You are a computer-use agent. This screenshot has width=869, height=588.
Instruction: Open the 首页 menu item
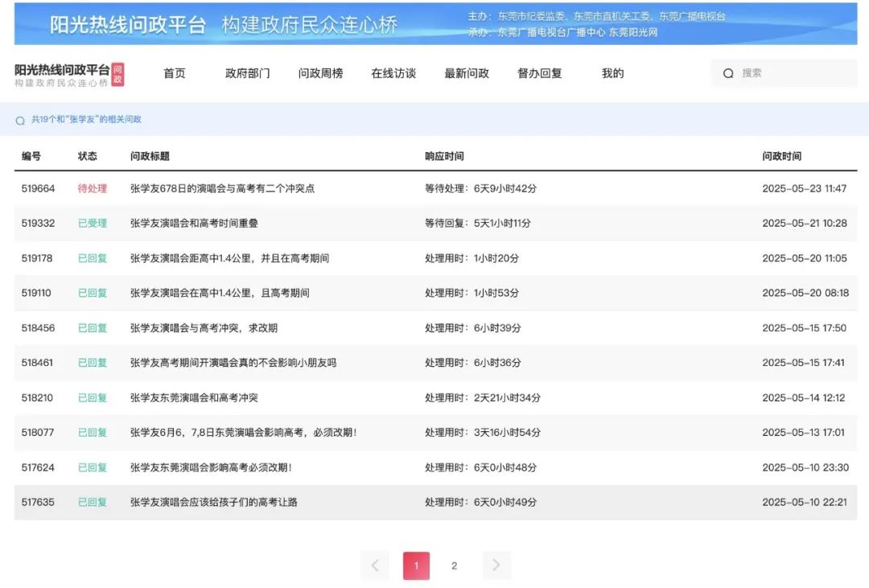[174, 72]
